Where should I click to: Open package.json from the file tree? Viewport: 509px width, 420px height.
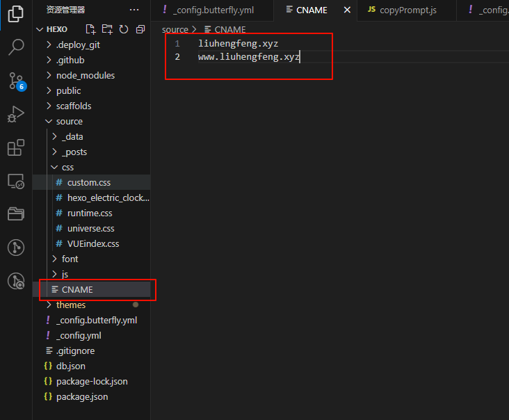pos(81,396)
